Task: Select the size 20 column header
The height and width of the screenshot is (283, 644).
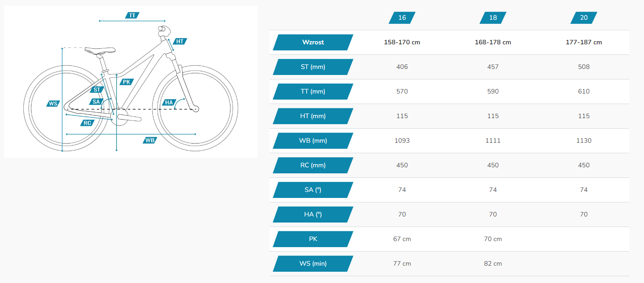Action: point(583,18)
